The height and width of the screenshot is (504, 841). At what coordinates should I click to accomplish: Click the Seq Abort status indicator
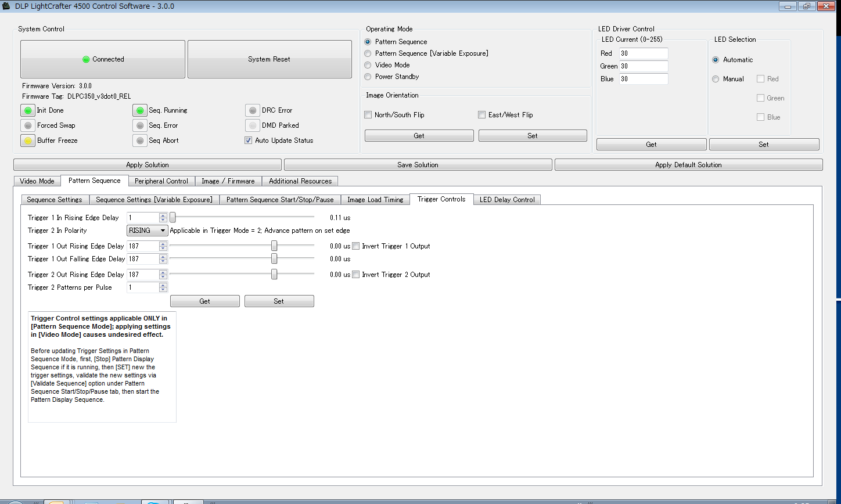[139, 141]
